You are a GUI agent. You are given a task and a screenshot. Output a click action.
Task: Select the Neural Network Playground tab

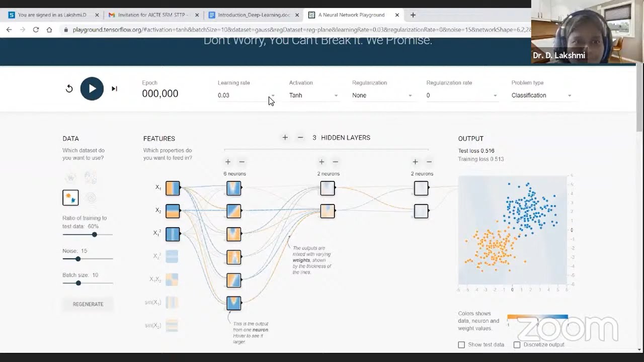(x=353, y=15)
